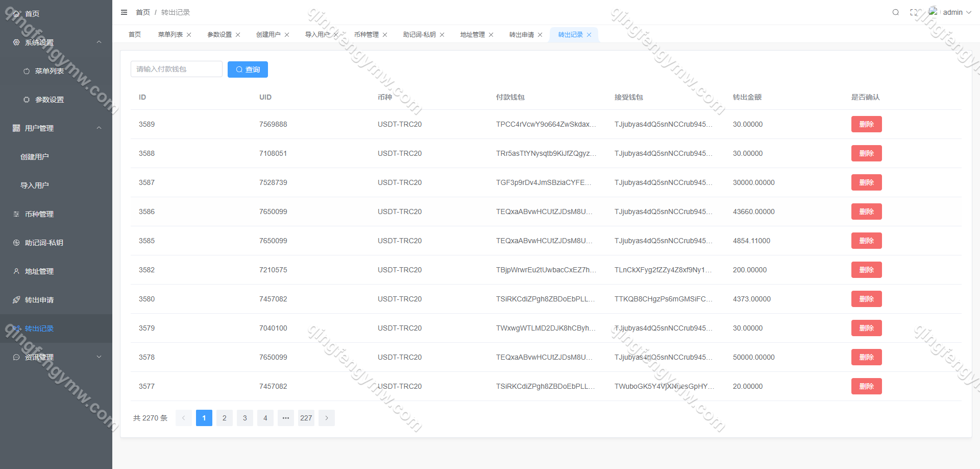Click payer wallet TBjpWrwrEu2tUwbacCxEZ7h… cell

546,270
